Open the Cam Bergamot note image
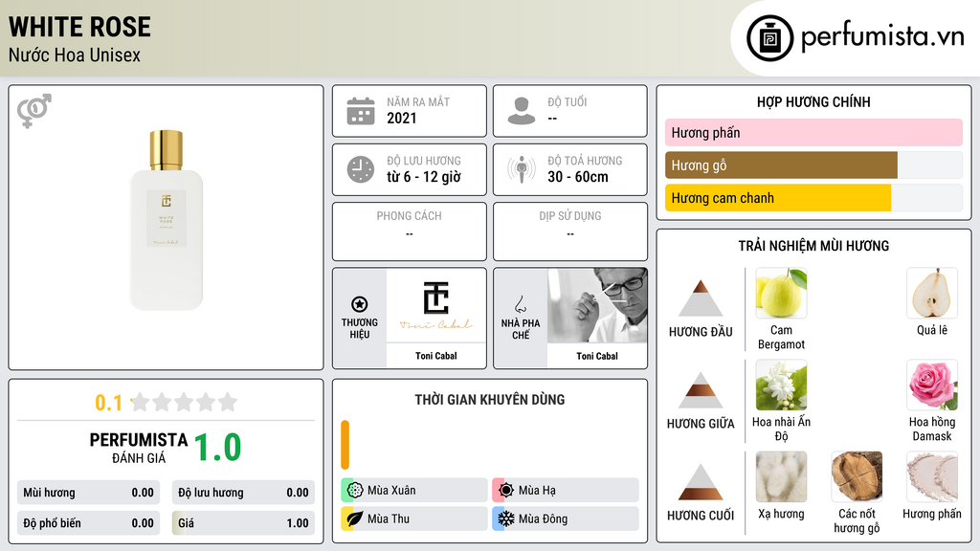Viewport: 980px width, 551px height. 781,293
